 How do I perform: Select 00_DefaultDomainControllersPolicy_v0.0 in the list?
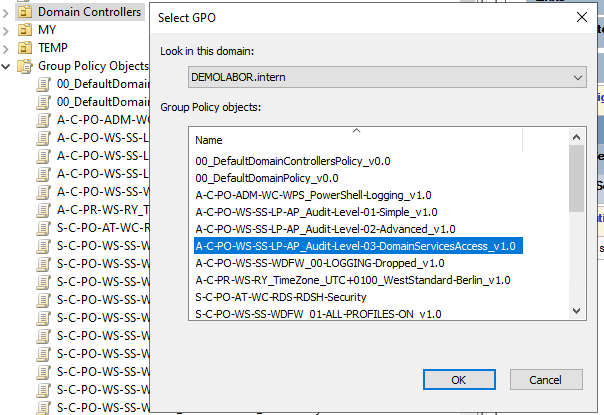(292, 160)
